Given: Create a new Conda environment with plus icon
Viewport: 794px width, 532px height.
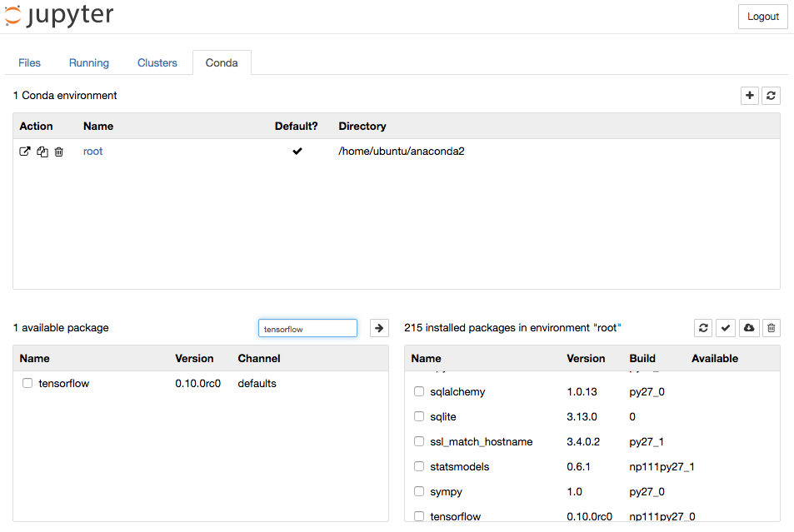Looking at the screenshot, I should coord(750,96).
